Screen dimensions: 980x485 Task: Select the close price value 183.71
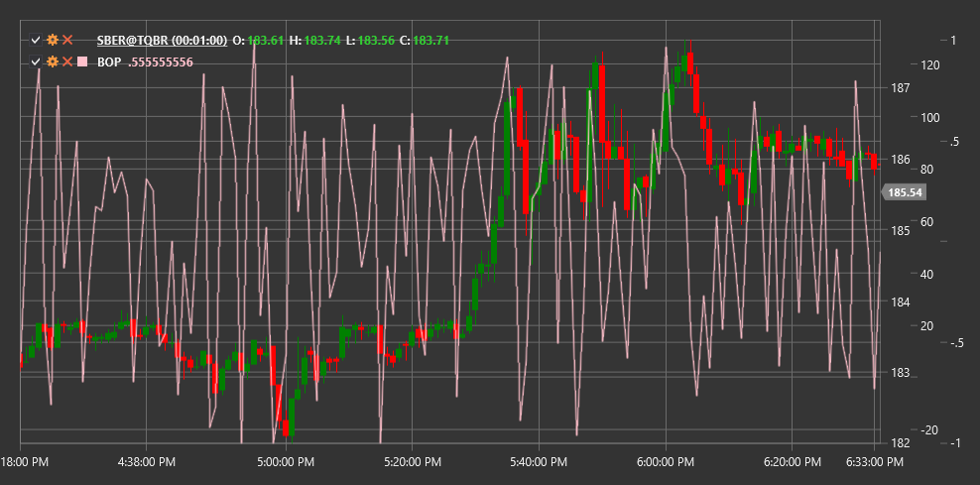(x=430, y=41)
